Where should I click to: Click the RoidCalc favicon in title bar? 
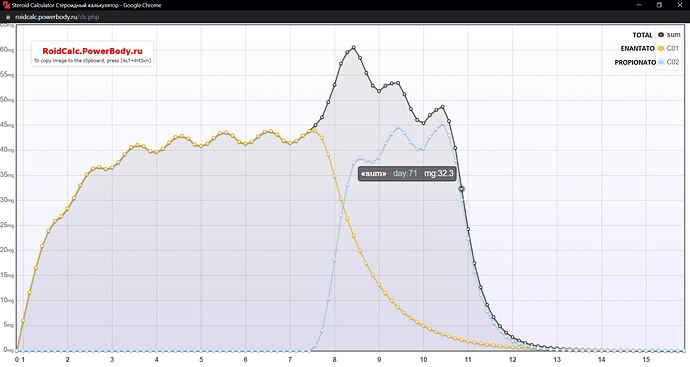(6, 5)
